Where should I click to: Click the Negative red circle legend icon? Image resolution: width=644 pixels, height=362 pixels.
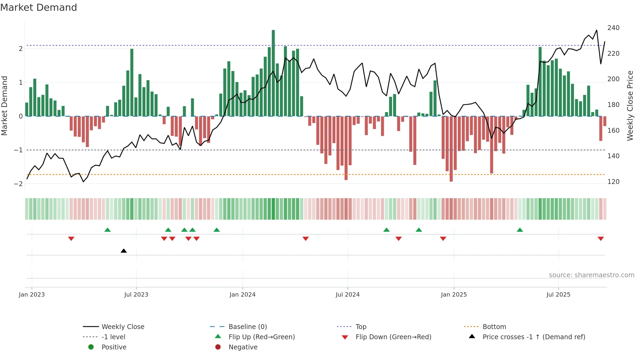coord(218,347)
